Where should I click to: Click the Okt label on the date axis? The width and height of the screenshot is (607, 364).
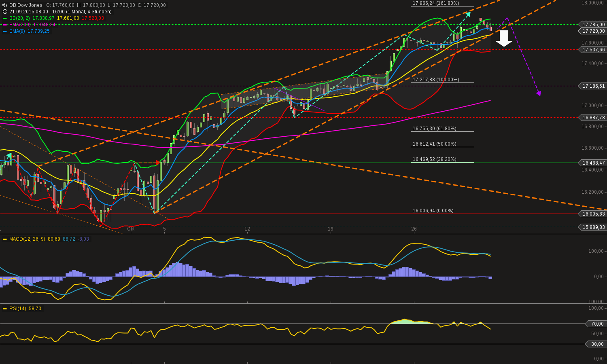(131, 229)
